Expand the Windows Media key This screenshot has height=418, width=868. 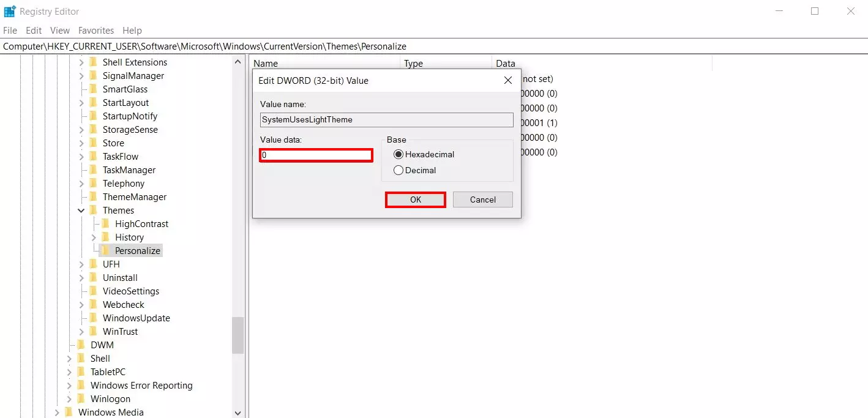point(57,412)
